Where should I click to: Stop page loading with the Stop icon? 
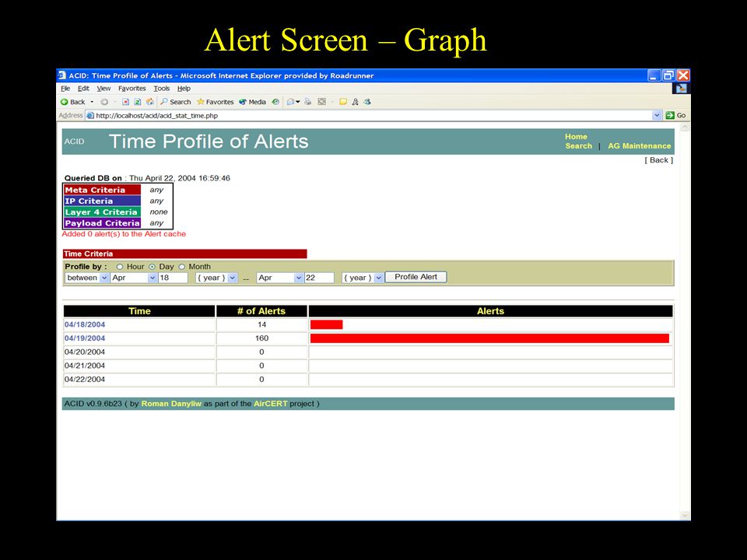click(x=125, y=102)
